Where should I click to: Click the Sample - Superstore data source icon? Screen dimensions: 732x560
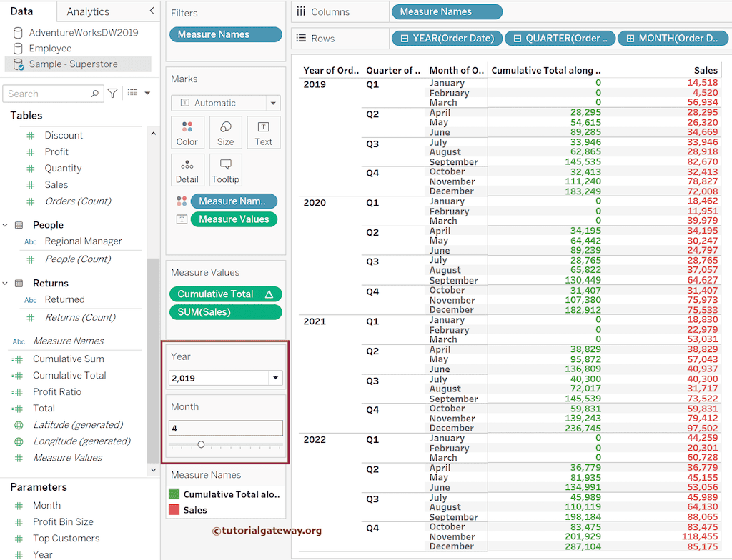click(16, 64)
